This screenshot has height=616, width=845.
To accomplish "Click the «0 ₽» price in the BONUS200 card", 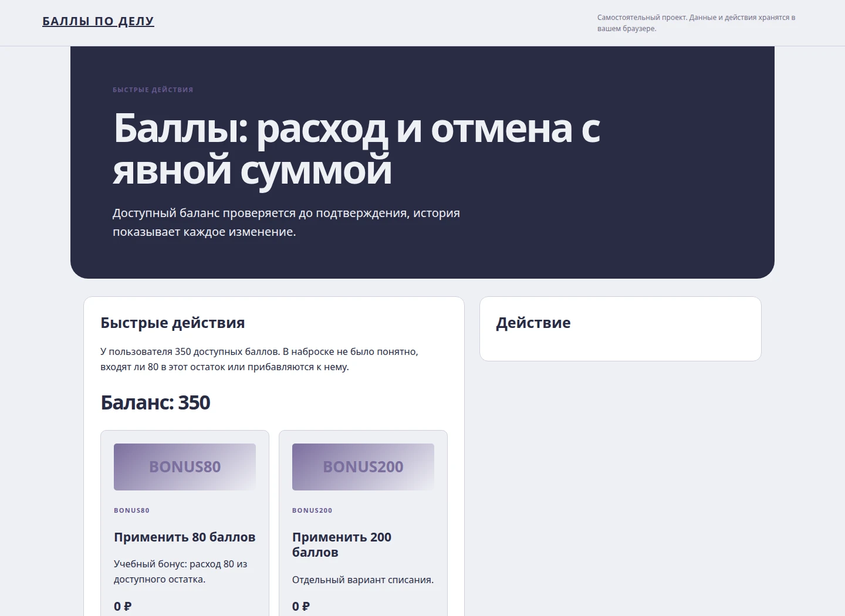I will pyautogui.click(x=301, y=607).
